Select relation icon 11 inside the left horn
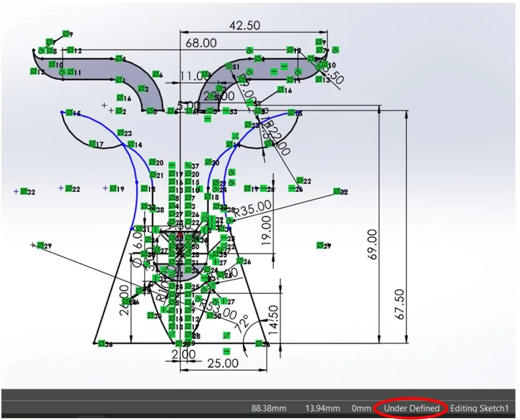 coord(70,72)
